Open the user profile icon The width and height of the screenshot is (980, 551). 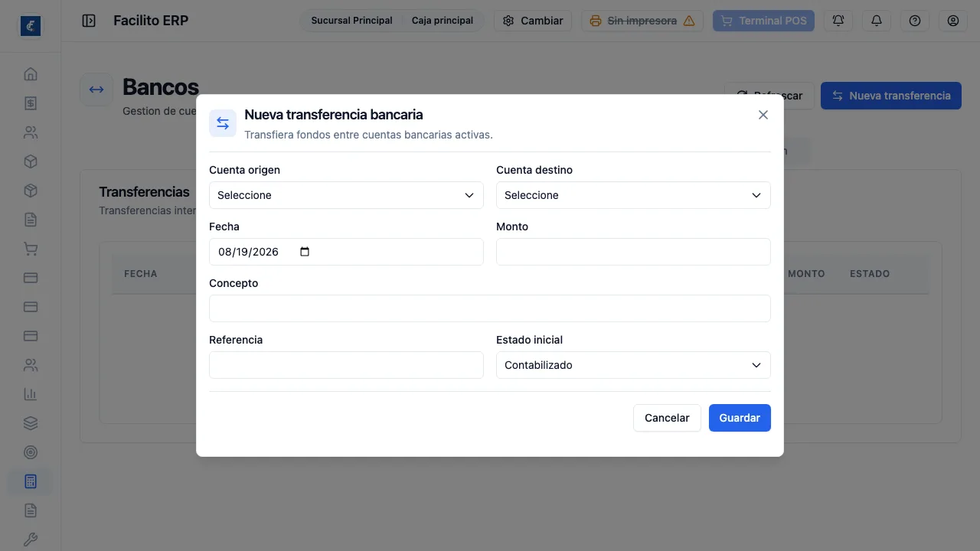tap(953, 21)
